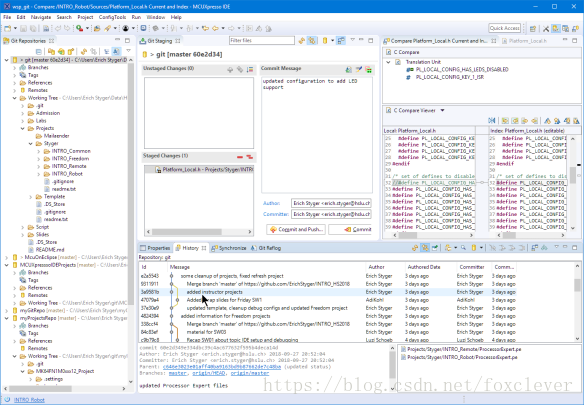Open the File menu
The image size is (584, 405).
pyautogui.click(x=7, y=17)
